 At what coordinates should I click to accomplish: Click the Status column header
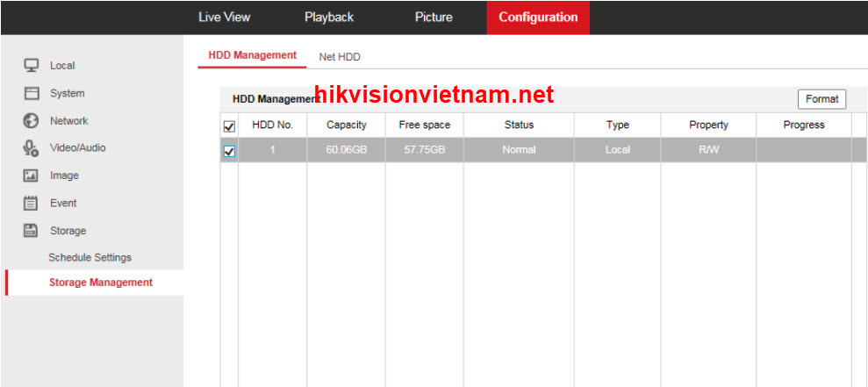click(x=519, y=125)
